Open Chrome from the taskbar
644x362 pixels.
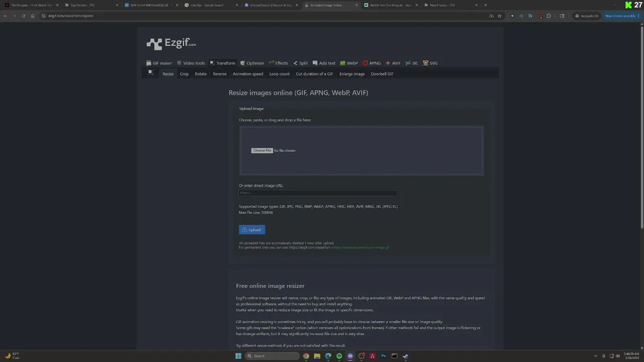click(306, 356)
